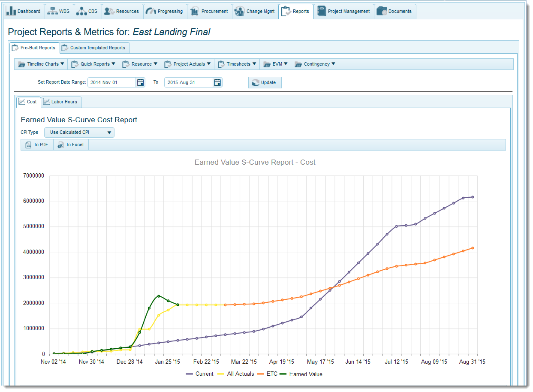The image size is (533, 392).
Task: Click the Reports clipboard icon
Action: 286,12
